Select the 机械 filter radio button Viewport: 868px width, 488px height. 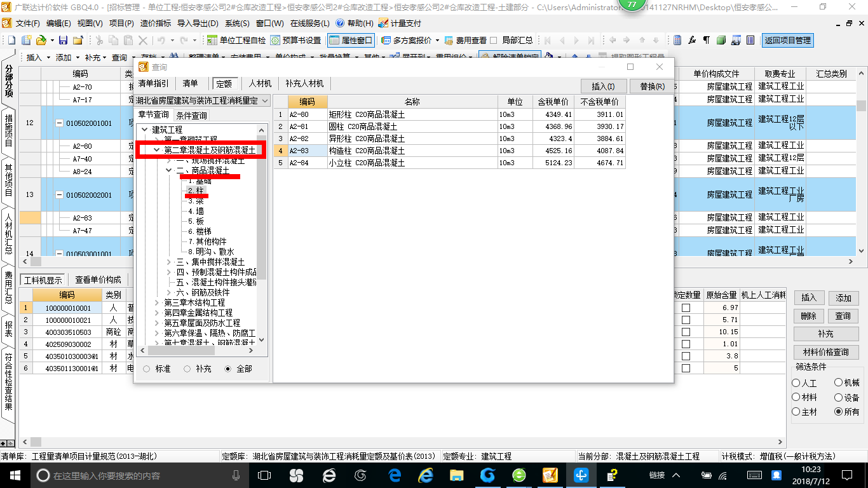pyautogui.click(x=839, y=383)
